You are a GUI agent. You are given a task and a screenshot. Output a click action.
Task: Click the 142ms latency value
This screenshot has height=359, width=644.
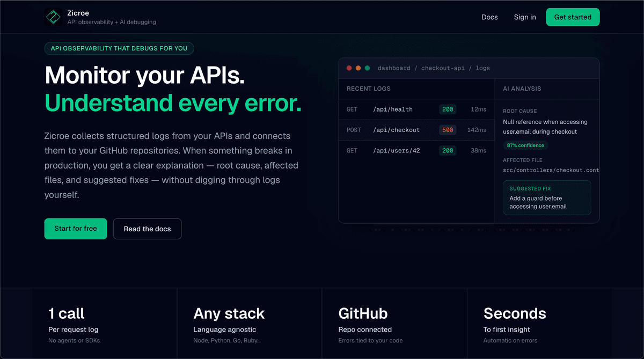477,130
